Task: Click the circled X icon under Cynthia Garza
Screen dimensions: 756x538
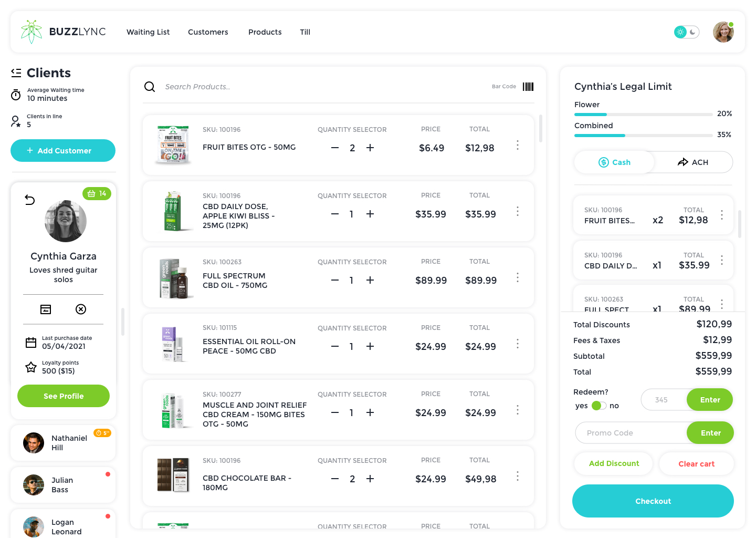Action: (81, 309)
